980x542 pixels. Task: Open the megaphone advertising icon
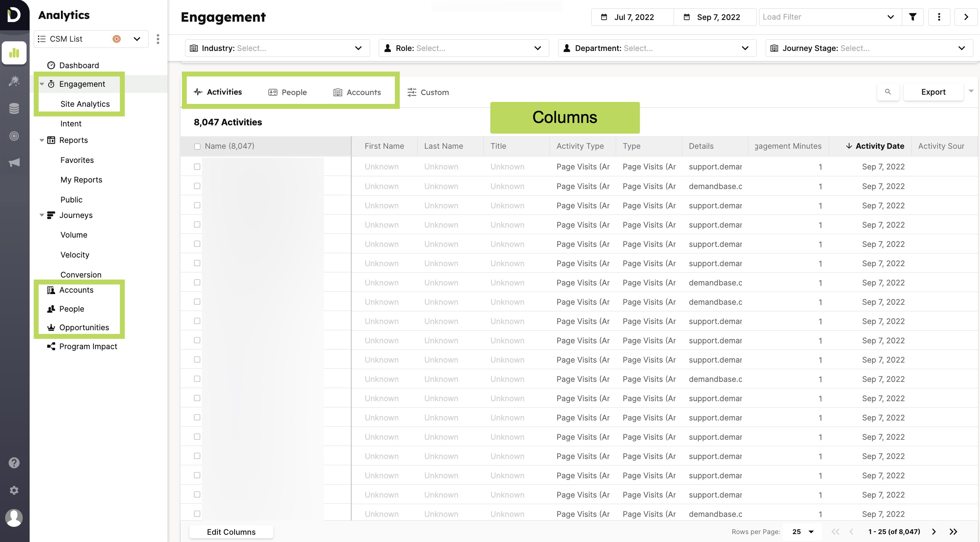tap(14, 162)
